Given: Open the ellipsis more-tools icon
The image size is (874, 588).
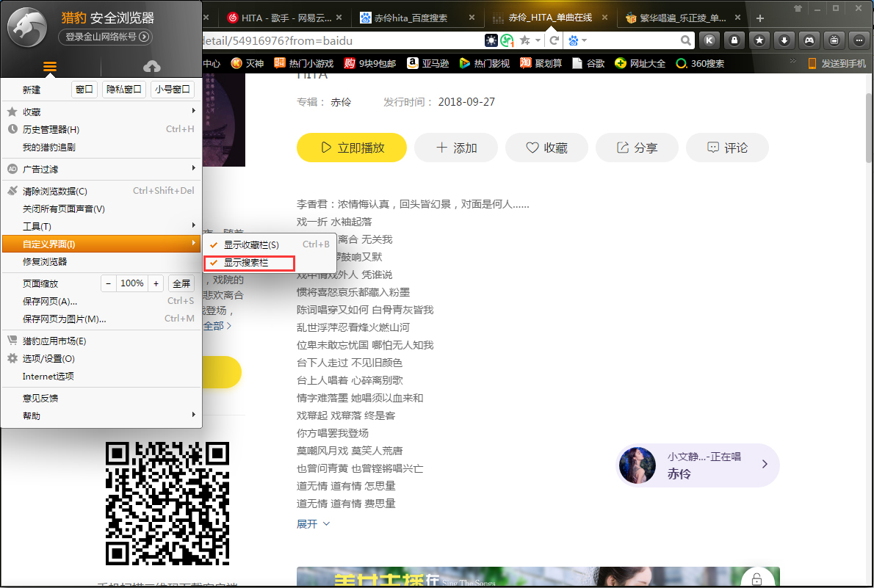Looking at the screenshot, I should (859, 40).
